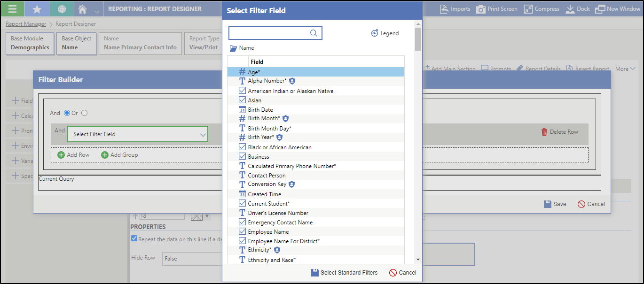Open the Report Manager breadcrumb link

pos(26,24)
